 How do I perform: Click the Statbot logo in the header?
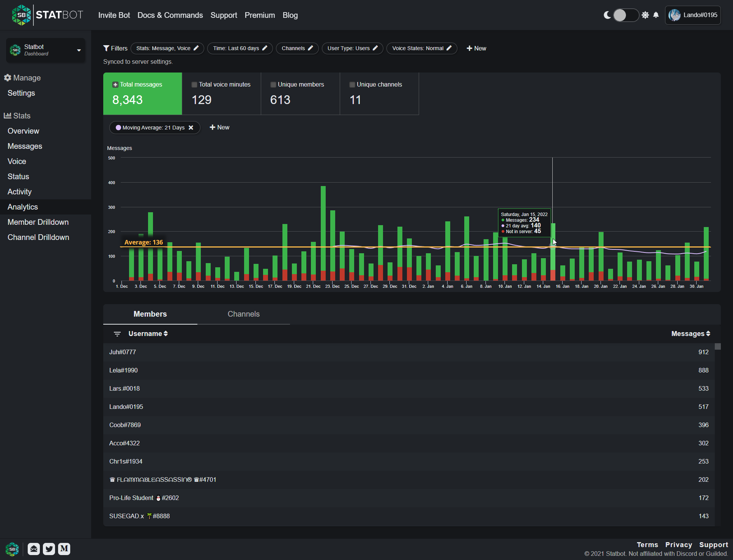coord(47,15)
